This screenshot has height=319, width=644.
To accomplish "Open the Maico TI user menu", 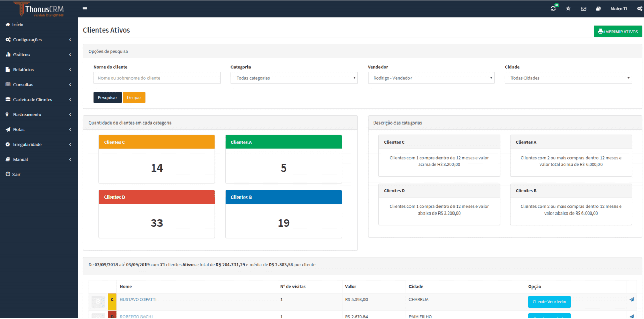I will pyautogui.click(x=619, y=9).
